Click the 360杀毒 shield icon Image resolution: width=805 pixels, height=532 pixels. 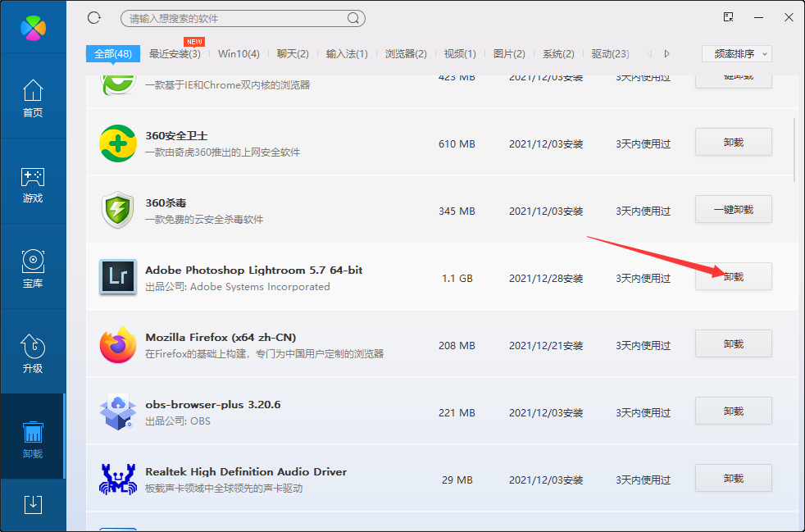pos(117,210)
